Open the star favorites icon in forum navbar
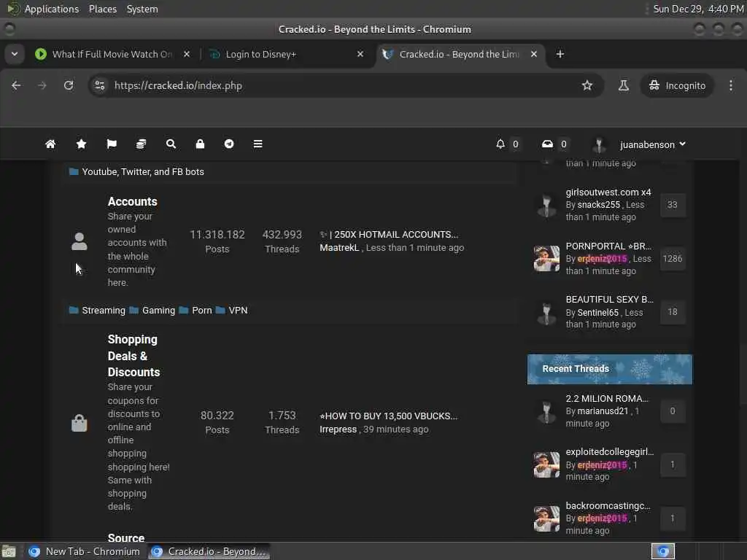 pos(81,144)
